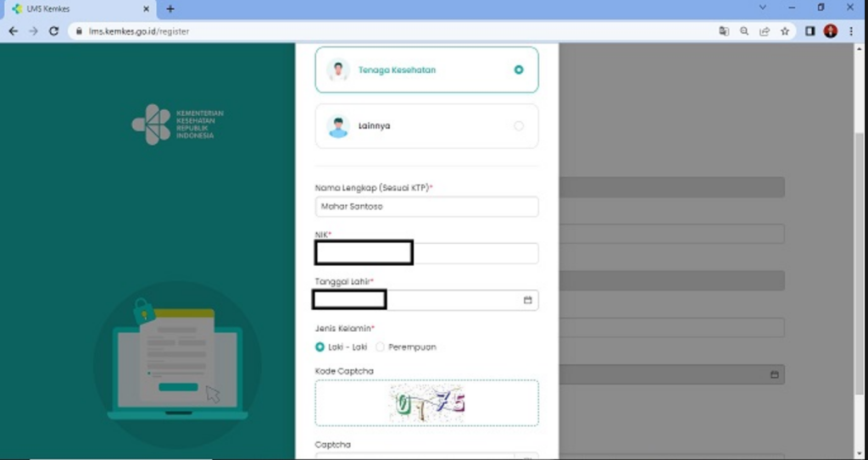
Task: Open the zoom magnifier icon
Action: [744, 30]
